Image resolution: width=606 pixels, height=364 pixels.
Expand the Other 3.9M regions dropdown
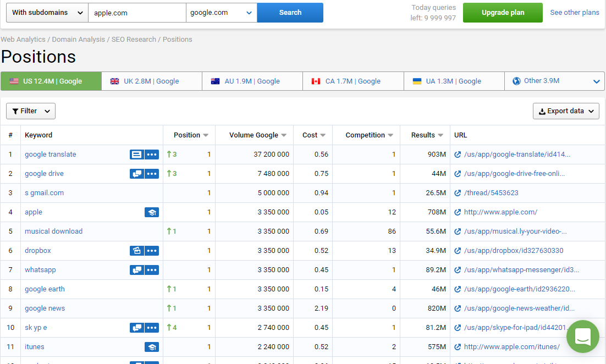pos(555,81)
